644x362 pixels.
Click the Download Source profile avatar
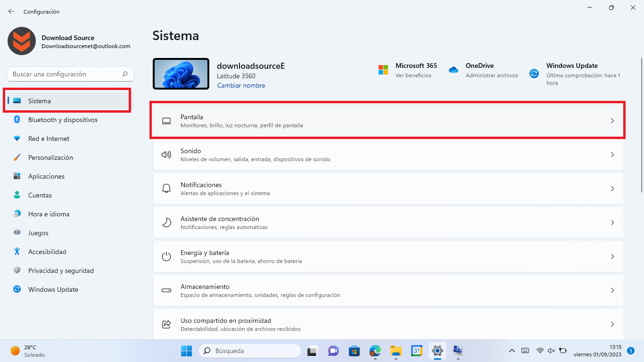pos(22,41)
